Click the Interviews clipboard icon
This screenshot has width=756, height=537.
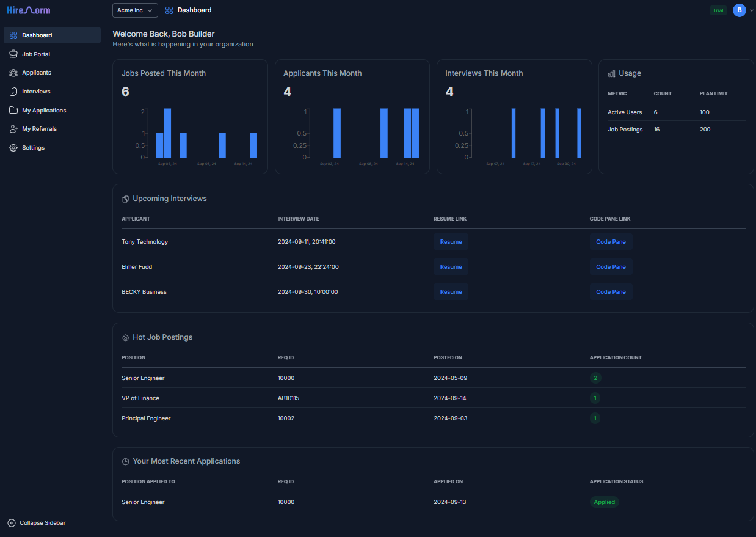[x=13, y=92]
